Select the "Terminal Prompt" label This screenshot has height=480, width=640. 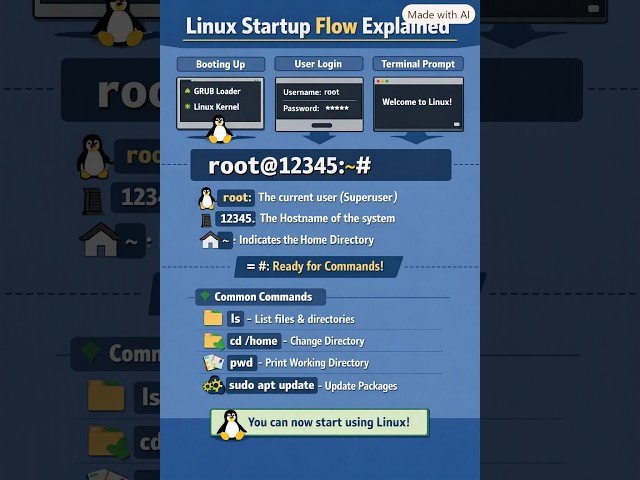pyautogui.click(x=418, y=64)
